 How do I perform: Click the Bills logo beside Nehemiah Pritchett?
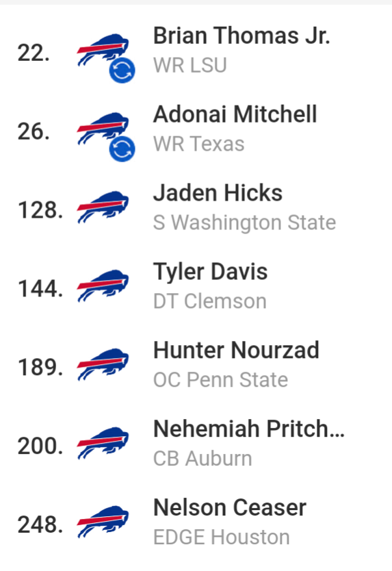pos(103,443)
